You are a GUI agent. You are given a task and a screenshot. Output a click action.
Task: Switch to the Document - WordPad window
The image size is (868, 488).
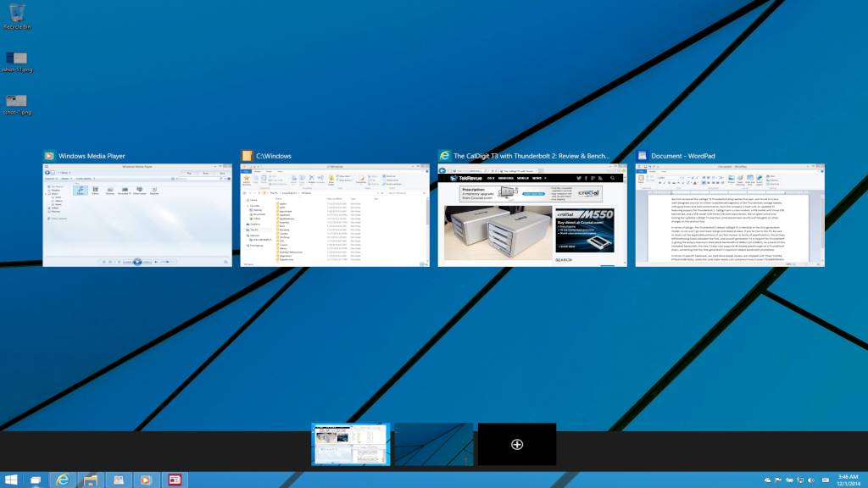[731, 210]
